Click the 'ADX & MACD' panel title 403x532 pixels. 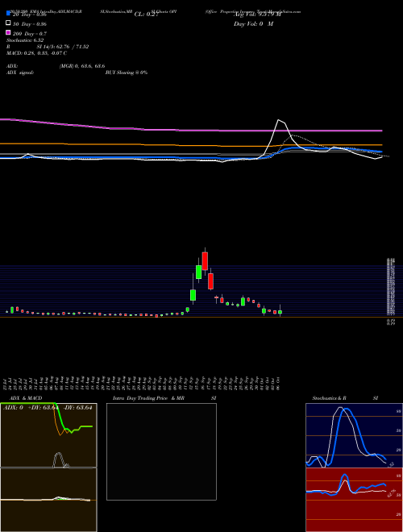(x=26, y=398)
